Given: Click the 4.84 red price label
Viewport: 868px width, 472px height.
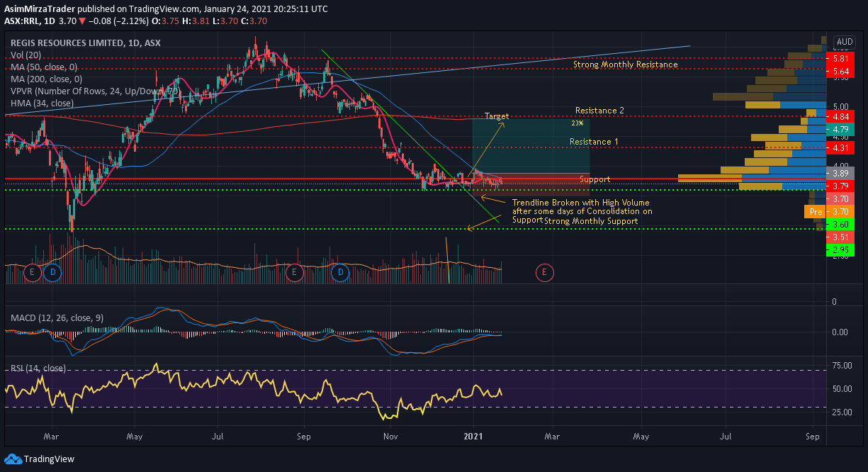Looking at the screenshot, I should point(840,116).
